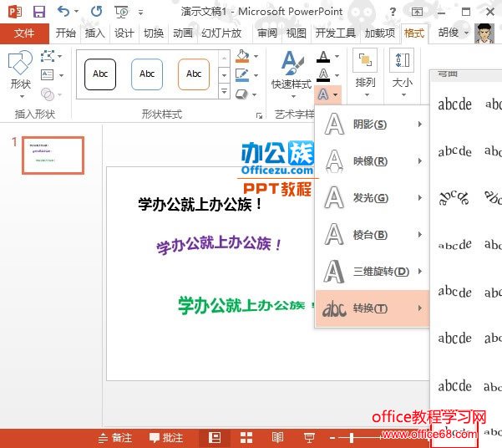Open the 幻灯片放映 tab
The height and width of the screenshot is (448, 502).
pos(221,33)
